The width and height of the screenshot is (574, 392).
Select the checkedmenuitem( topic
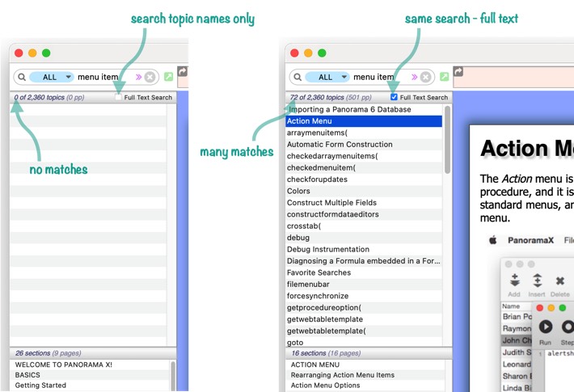pyautogui.click(x=364, y=168)
